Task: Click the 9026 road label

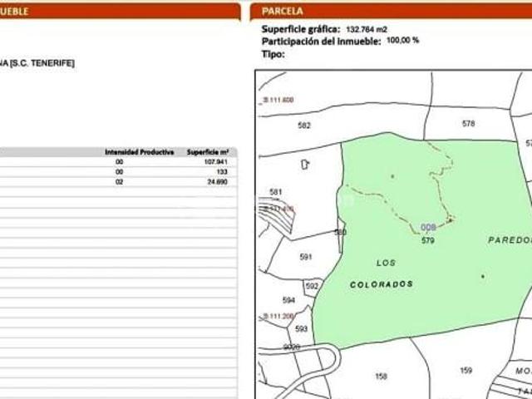Action: coord(292,347)
